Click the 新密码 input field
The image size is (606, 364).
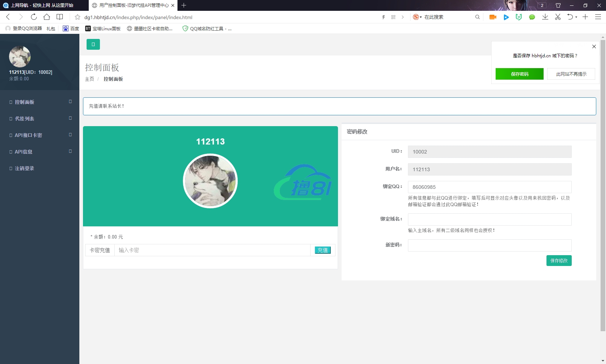click(489, 245)
